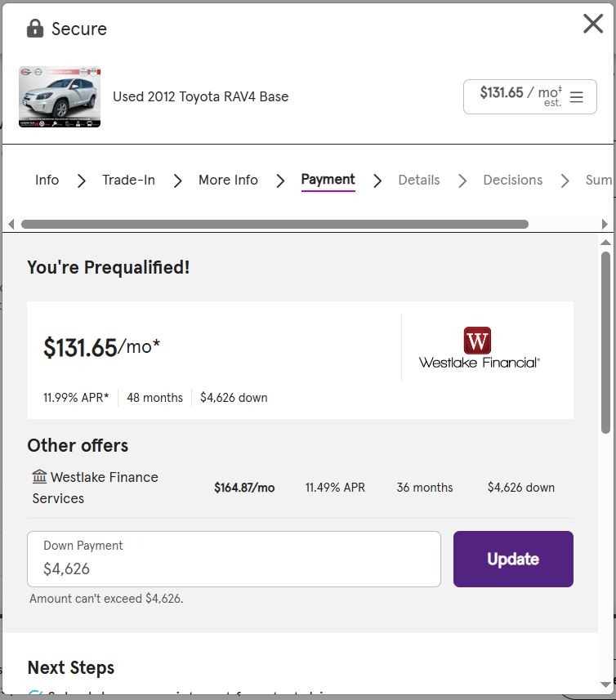Click the up arrow of vertical scrollbar
Viewport: 616px width, 700px height.
pos(605,243)
